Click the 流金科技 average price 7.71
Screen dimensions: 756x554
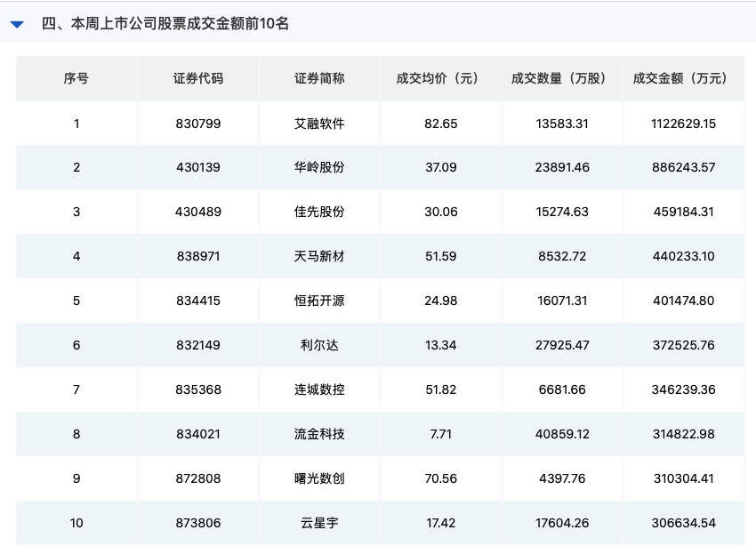click(441, 434)
